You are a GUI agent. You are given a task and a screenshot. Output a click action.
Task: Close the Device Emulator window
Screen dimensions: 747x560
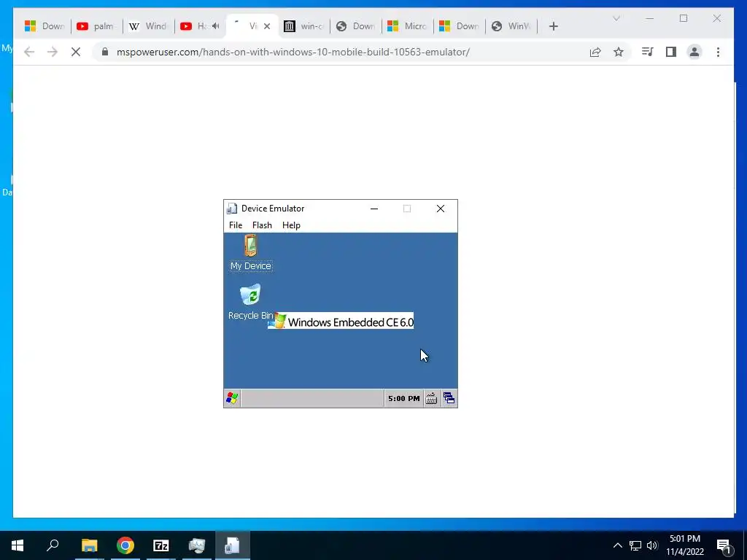(x=440, y=209)
